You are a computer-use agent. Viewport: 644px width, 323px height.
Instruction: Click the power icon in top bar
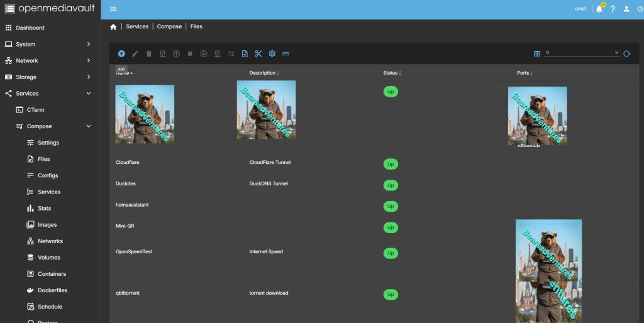click(640, 9)
